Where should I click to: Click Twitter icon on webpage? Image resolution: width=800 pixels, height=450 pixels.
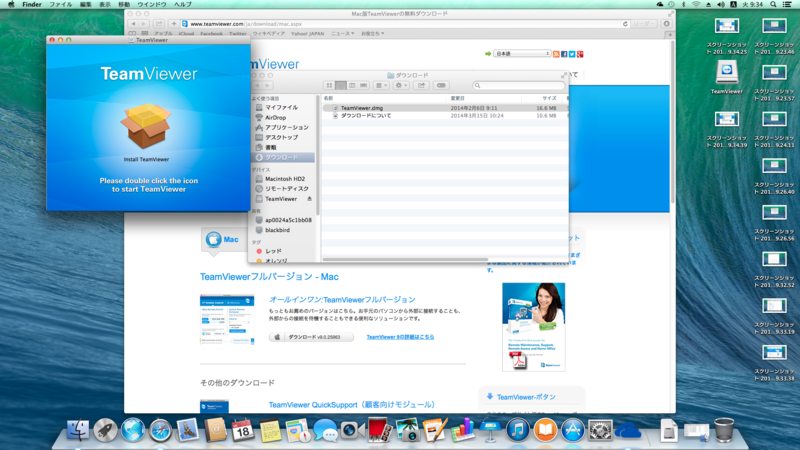(572, 54)
